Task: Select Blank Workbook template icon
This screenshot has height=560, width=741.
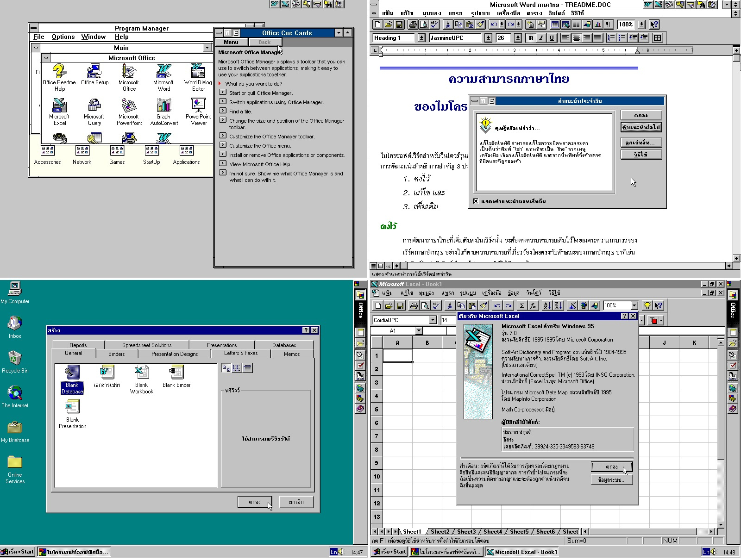Action: click(x=141, y=380)
